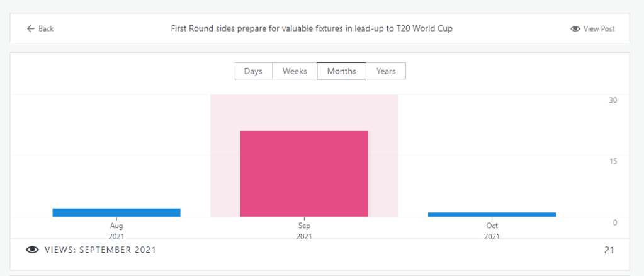This screenshot has width=644, height=276.
Task: Choose the Months period tab
Action: pos(342,71)
